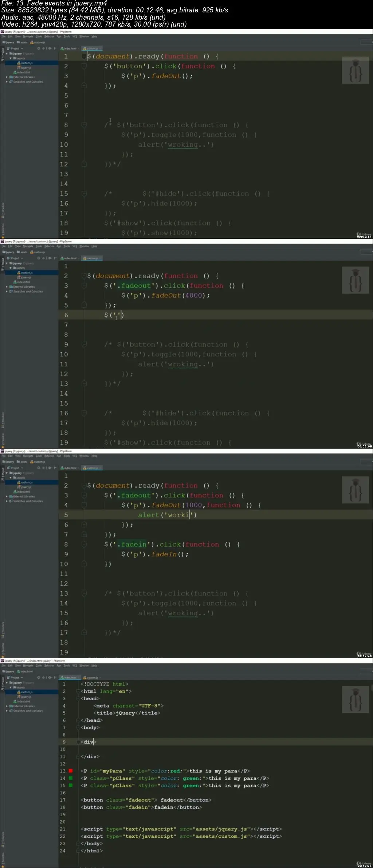Click the jquery breadcrumb in the third frame

(8, 462)
